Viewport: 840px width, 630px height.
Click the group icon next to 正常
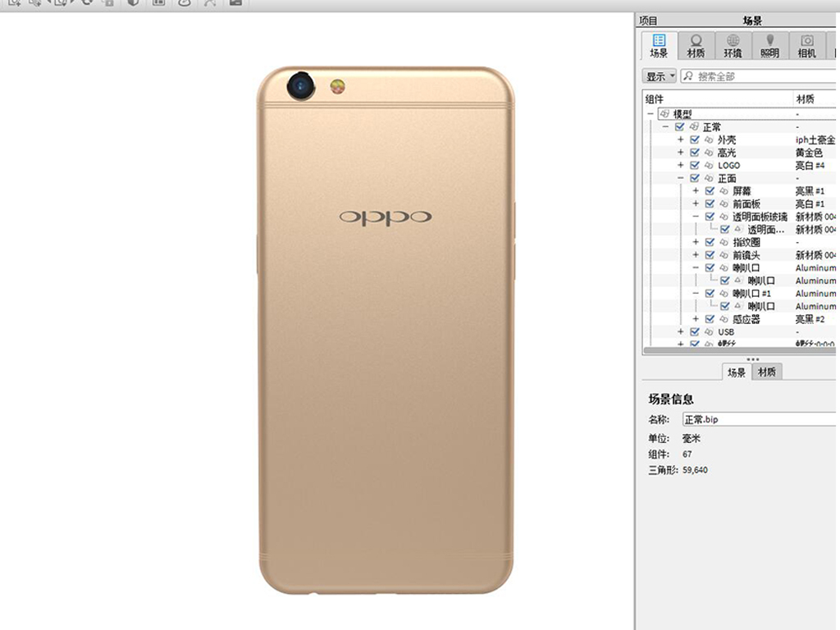pos(694,126)
